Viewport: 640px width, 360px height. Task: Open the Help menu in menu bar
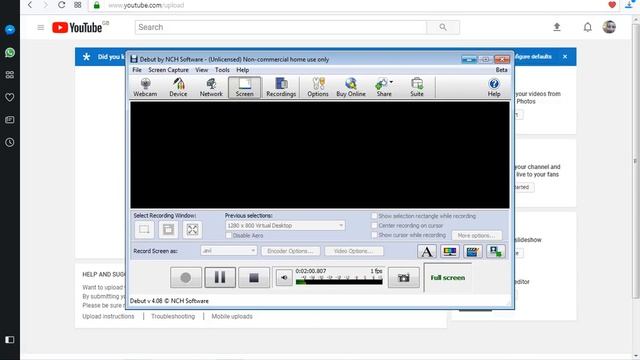[242, 70]
